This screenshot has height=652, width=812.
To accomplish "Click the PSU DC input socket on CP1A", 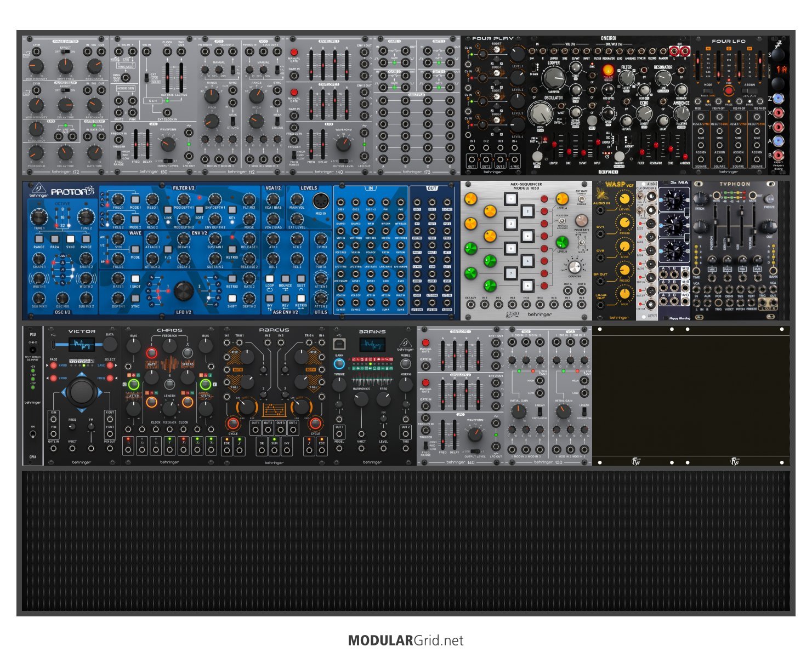I will point(32,350).
